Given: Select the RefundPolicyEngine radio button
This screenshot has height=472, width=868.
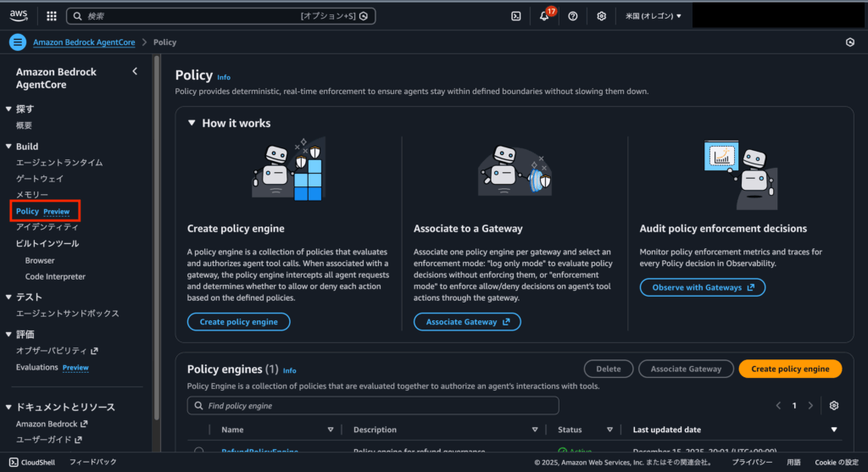Looking at the screenshot, I should [x=199, y=452].
